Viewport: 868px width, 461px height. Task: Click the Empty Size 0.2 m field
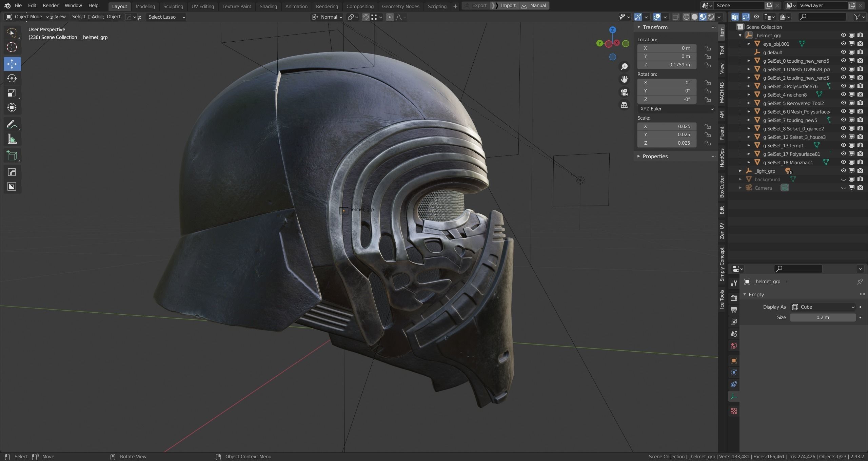823,317
